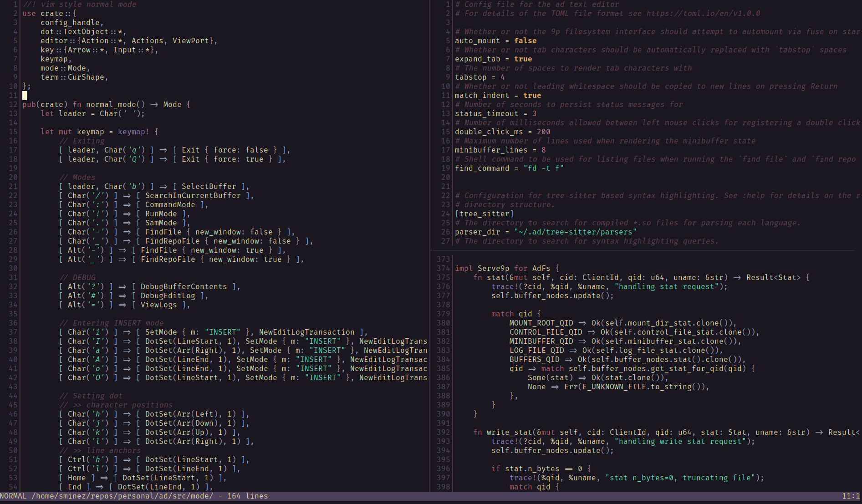Click the file path in the status bar
862x504 pixels.
(x=122, y=496)
